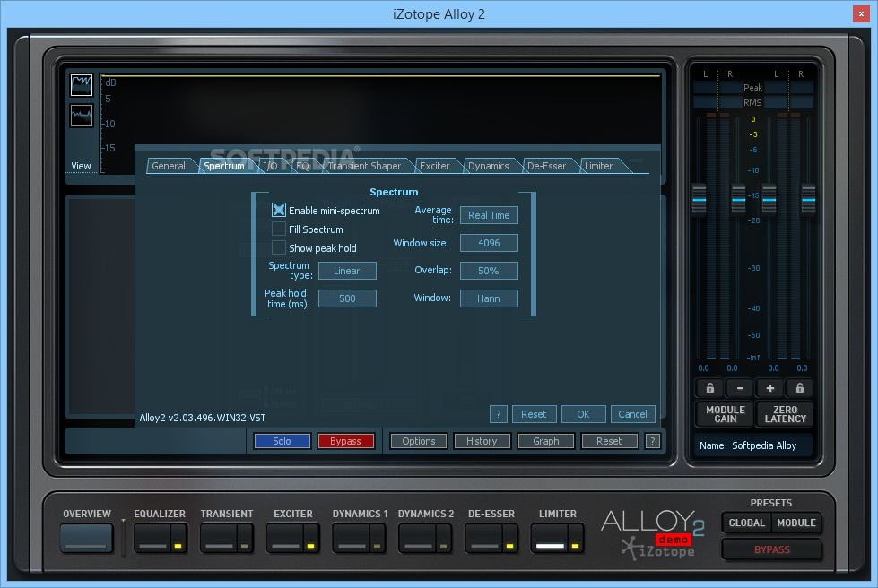Open the Limiter options tab

tap(598, 166)
